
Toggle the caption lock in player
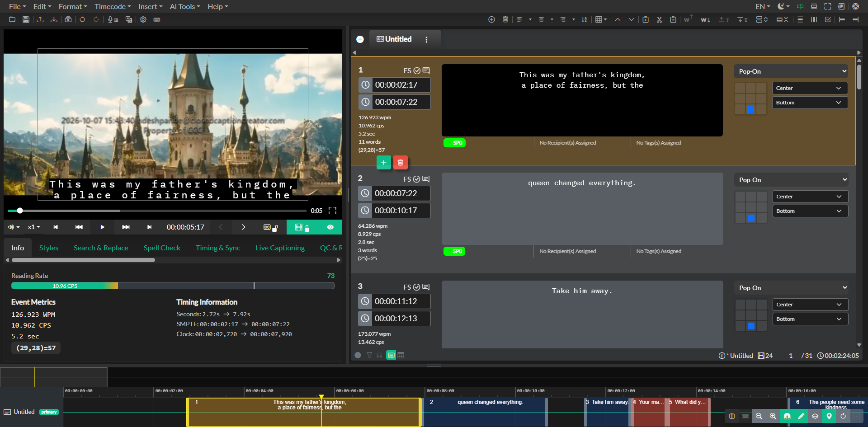click(x=270, y=227)
